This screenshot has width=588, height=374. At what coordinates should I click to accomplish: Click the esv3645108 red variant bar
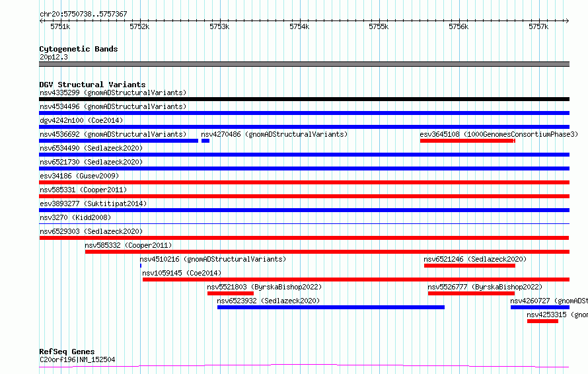point(468,141)
